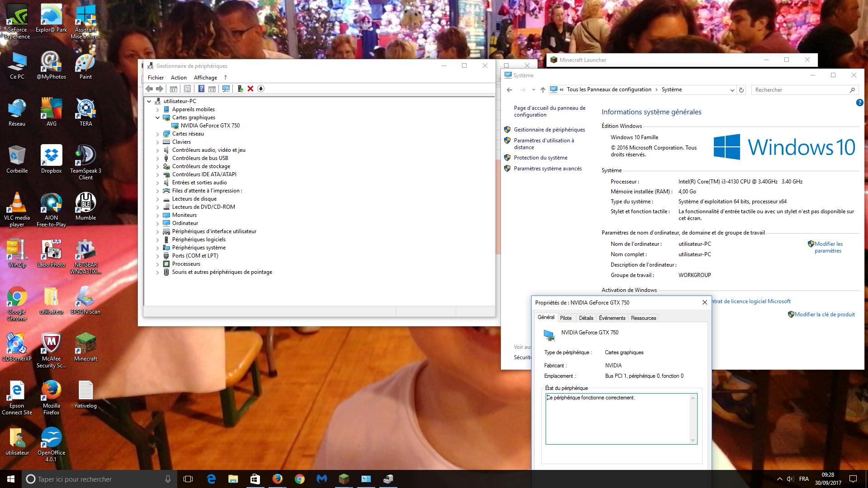Click Gestionnaire de périphériques link in Système
The height and width of the screenshot is (488, 868).
[x=549, y=130]
